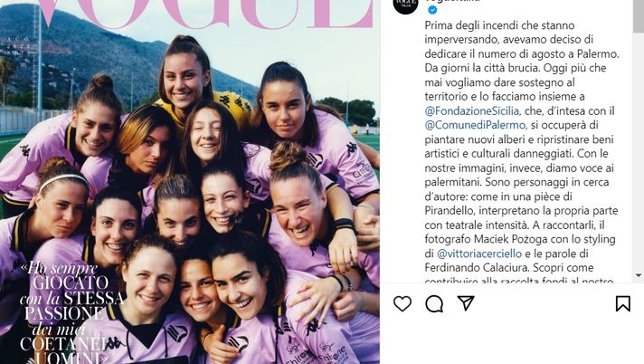The width and height of the screenshot is (644, 364).
Task: Click the cover issue date text
Action: (18, 45)
